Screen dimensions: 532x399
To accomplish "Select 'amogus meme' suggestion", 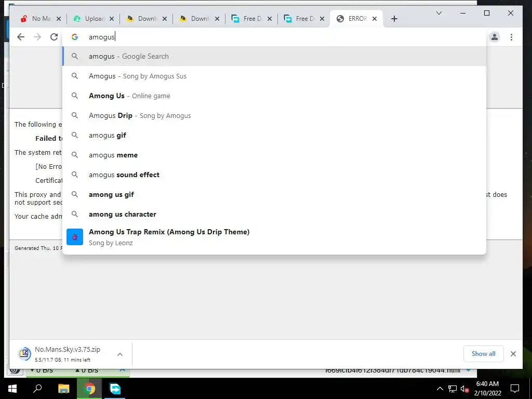I will [x=274, y=155].
